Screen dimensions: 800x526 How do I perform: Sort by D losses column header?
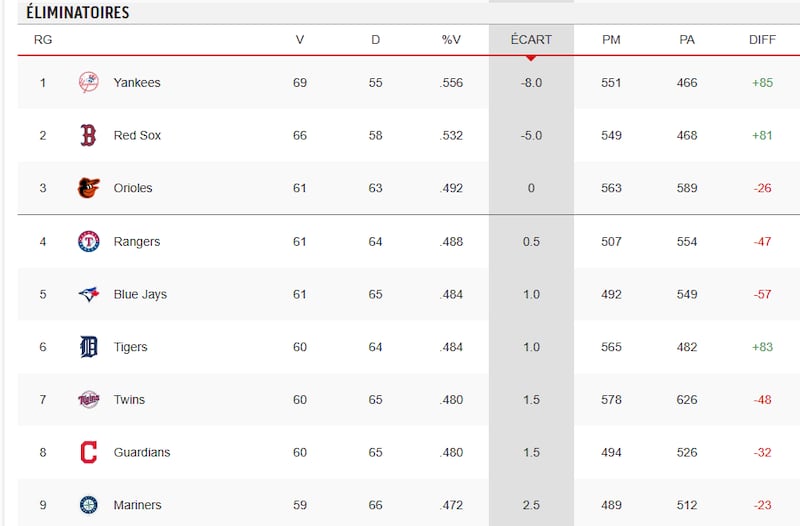pyautogui.click(x=376, y=40)
